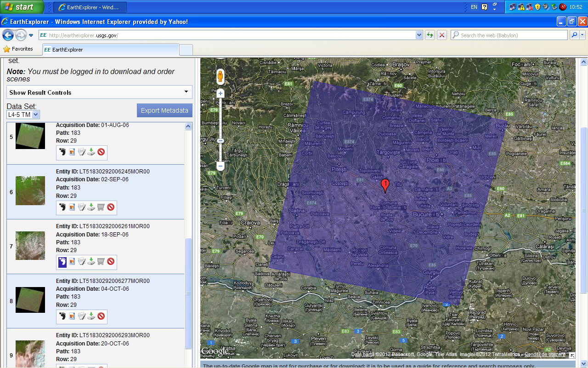Open the Data Set L4-5 TM dropdown
The height and width of the screenshot is (368, 588).
[23, 115]
